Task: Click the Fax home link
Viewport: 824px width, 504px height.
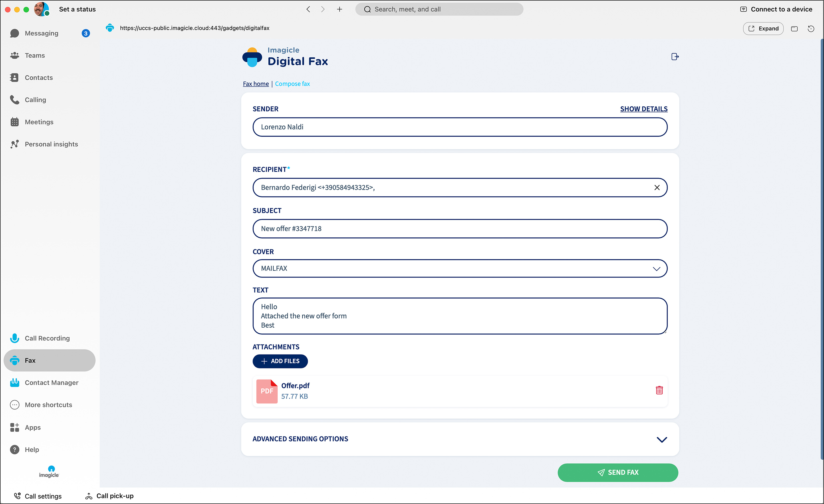Action: point(256,84)
